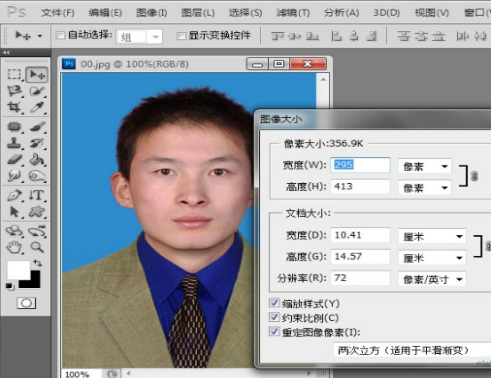Screen dimensions: 492x378
Task: Select the Eyedropper tool
Action: (37, 107)
